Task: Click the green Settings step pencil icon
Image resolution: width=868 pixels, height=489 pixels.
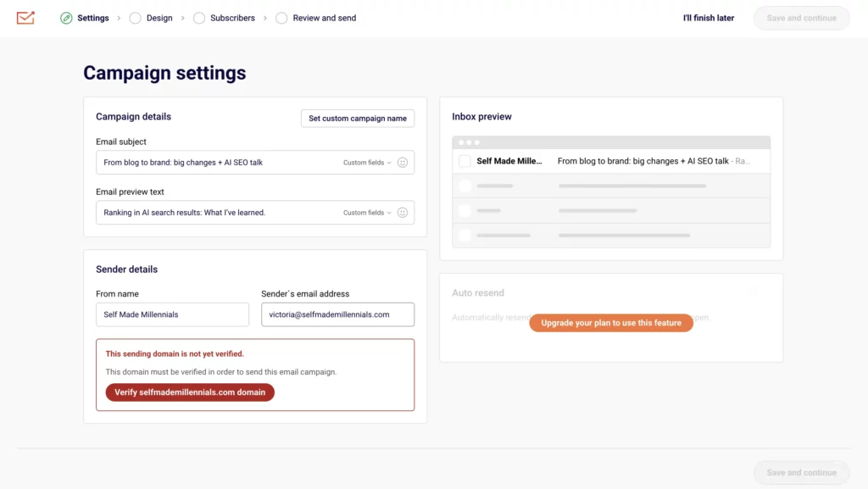Action: click(66, 18)
